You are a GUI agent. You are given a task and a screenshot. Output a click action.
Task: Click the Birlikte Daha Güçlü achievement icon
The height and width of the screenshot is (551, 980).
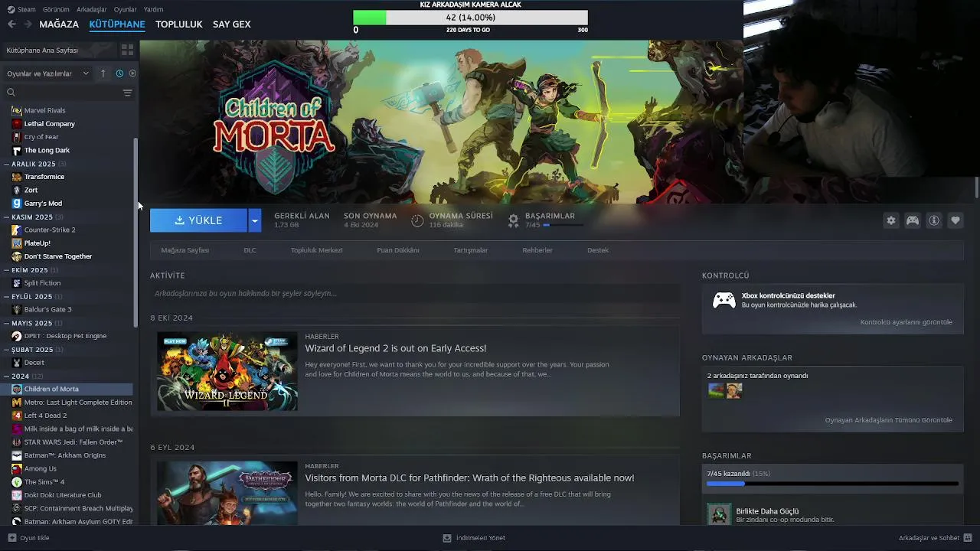[719, 514]
